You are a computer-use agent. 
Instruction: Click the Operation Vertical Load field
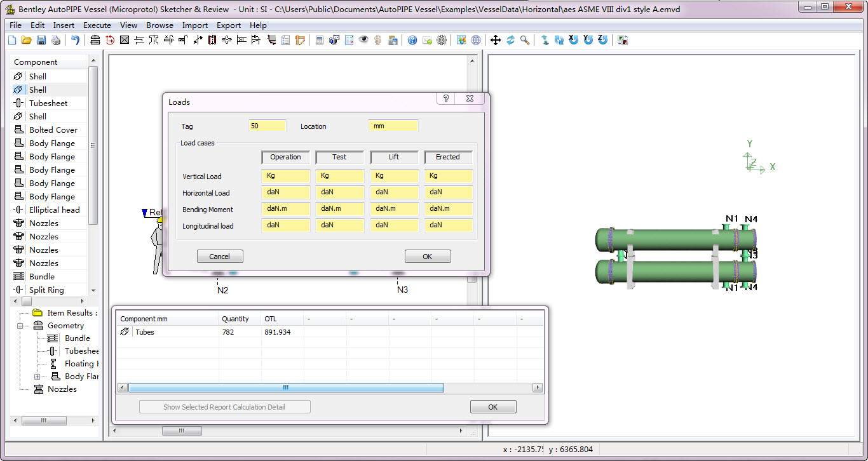(x=286, y=176)
